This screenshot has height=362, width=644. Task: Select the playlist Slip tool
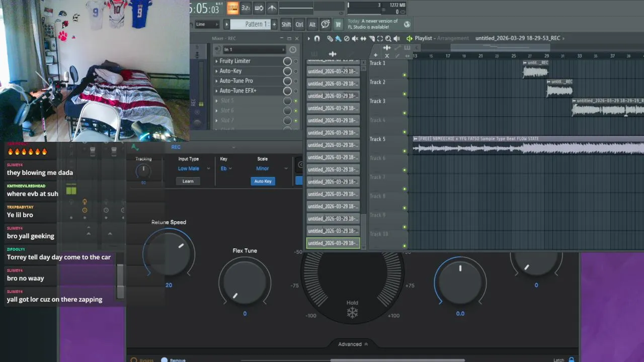363,38
